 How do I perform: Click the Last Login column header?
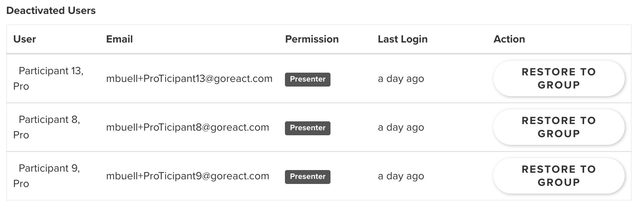pyautogui.click(x=403, y=39)
